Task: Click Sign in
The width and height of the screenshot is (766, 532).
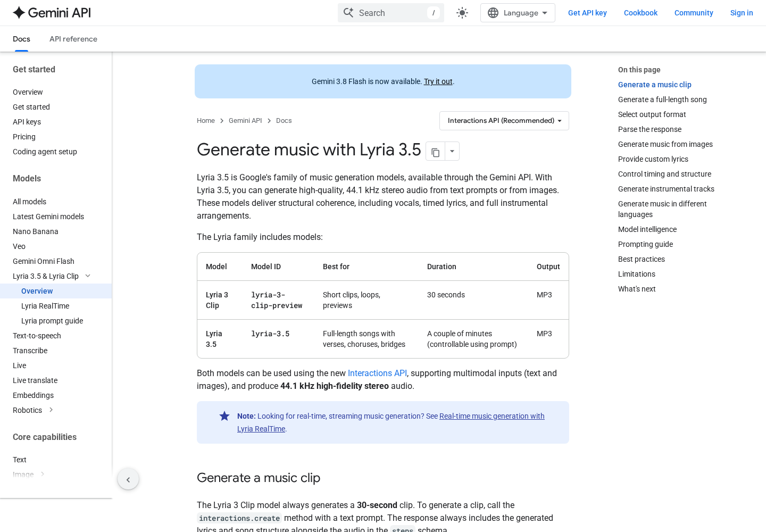Action: click(742, 13)
